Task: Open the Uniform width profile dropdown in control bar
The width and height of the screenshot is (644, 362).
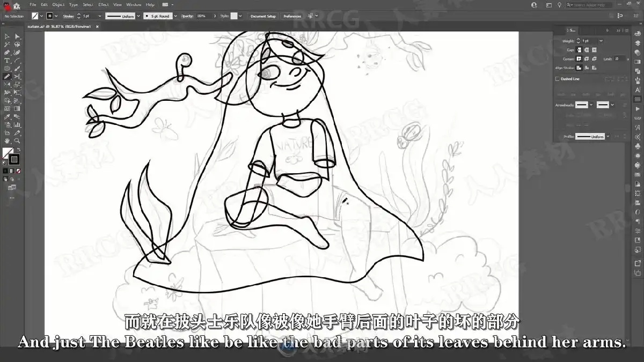Action: point(139,16)
